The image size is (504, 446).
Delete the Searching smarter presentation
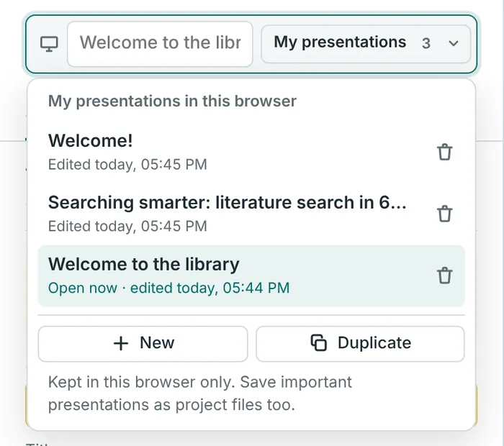pyautogui.click(x=444, y=214)
